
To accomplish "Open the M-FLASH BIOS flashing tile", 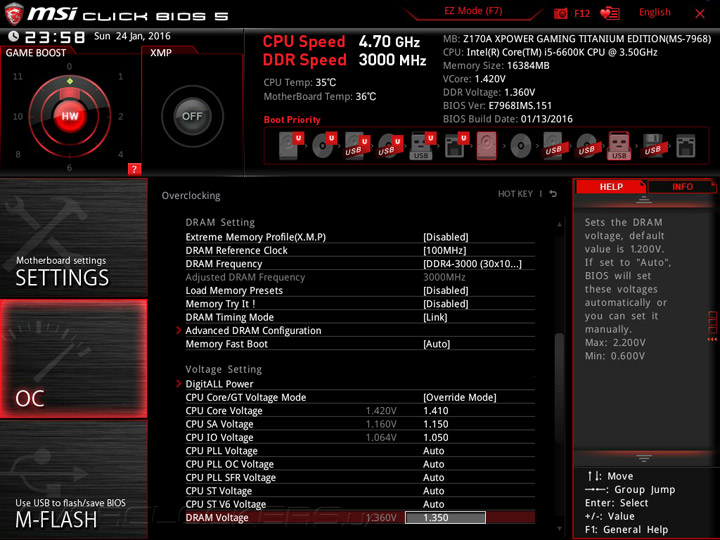I will 73,480.
